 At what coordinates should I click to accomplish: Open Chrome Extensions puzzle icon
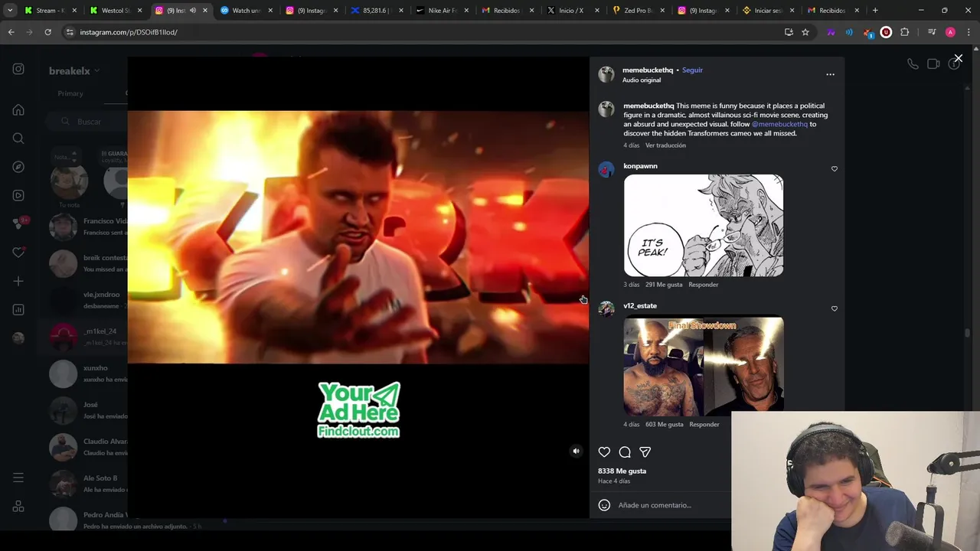point(905,32)
